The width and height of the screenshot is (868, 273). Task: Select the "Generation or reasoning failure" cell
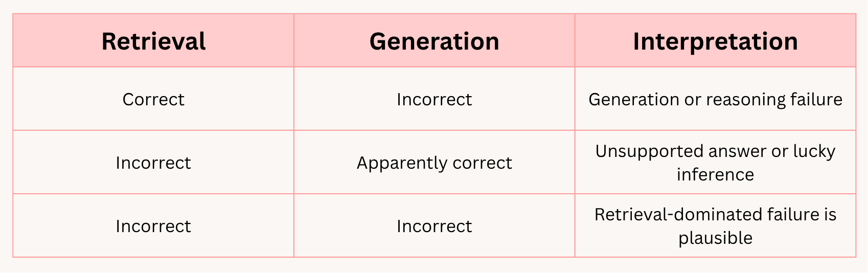pyautogui.click(x=715, y=99)
